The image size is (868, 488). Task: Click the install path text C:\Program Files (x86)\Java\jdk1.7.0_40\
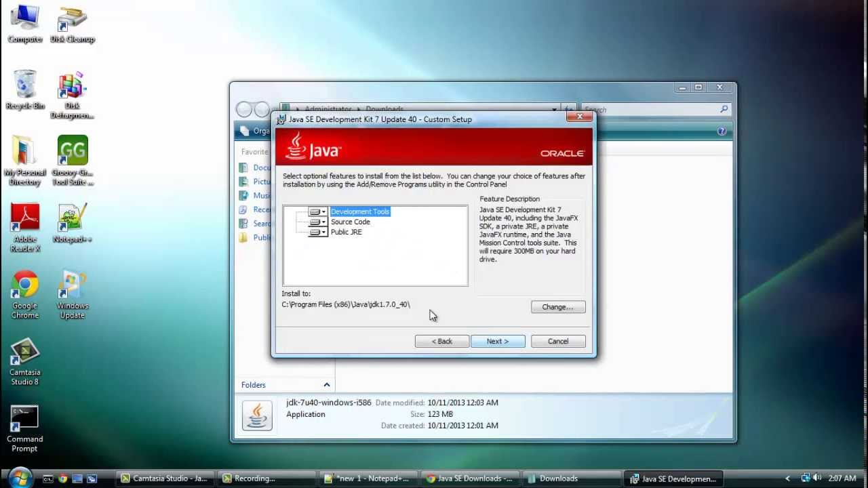pos(346,304)
